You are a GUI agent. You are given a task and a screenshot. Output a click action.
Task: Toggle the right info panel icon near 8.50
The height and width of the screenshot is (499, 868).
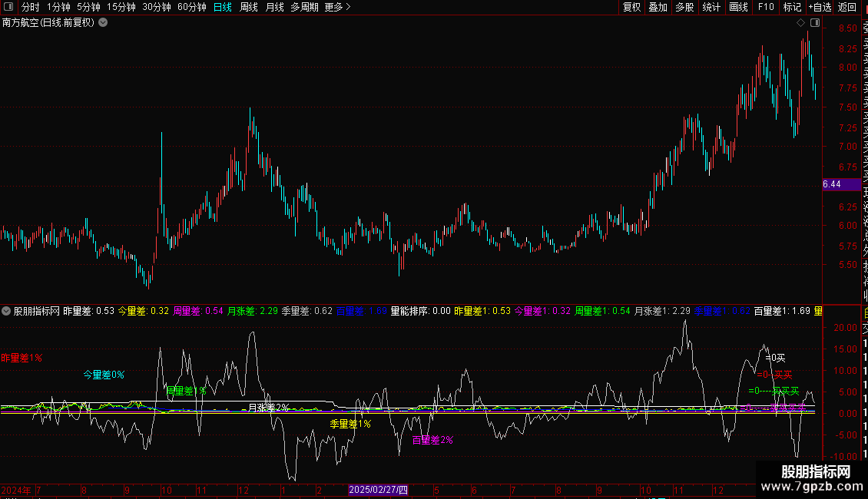click(x=815, y=23)
